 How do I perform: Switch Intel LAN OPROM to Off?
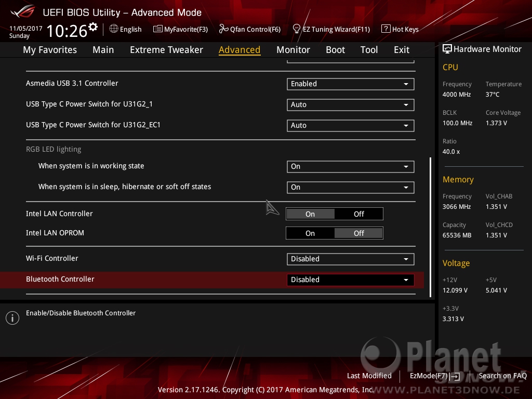pos(358,233)
